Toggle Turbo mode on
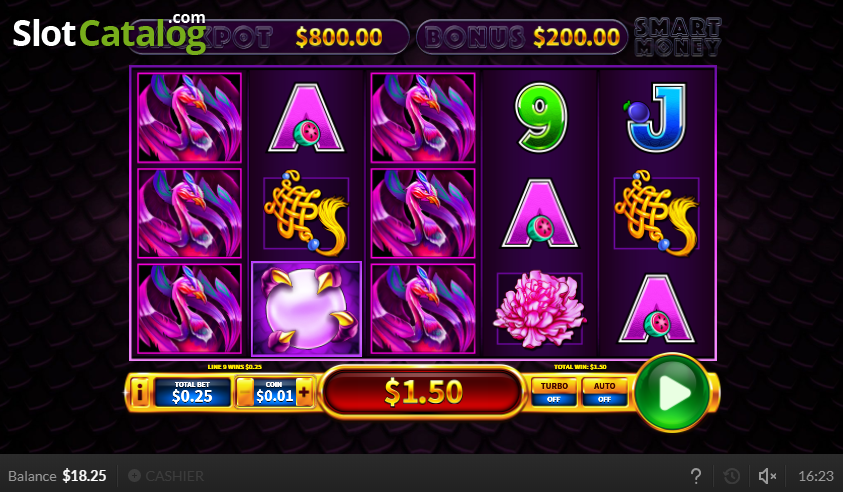 click(554, 392)
